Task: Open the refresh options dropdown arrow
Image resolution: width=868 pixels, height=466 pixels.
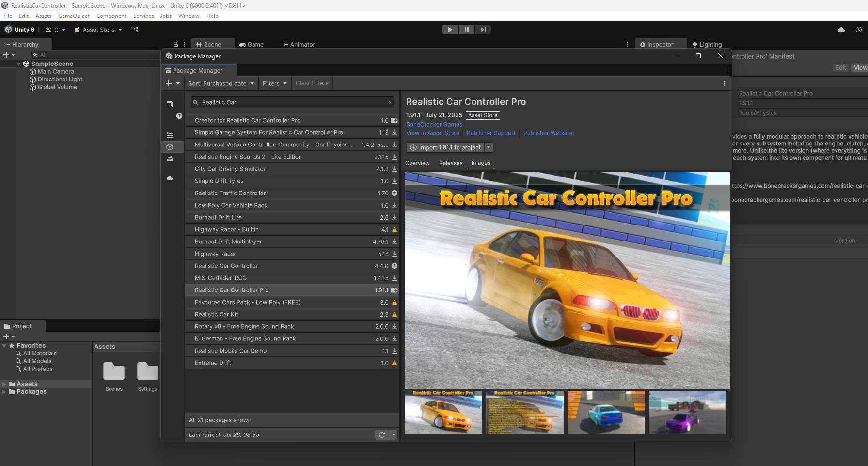Action: pos(394,435)
